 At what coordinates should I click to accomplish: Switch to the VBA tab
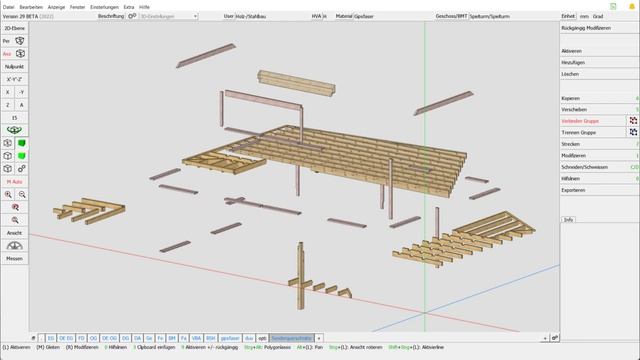point(196,338)
